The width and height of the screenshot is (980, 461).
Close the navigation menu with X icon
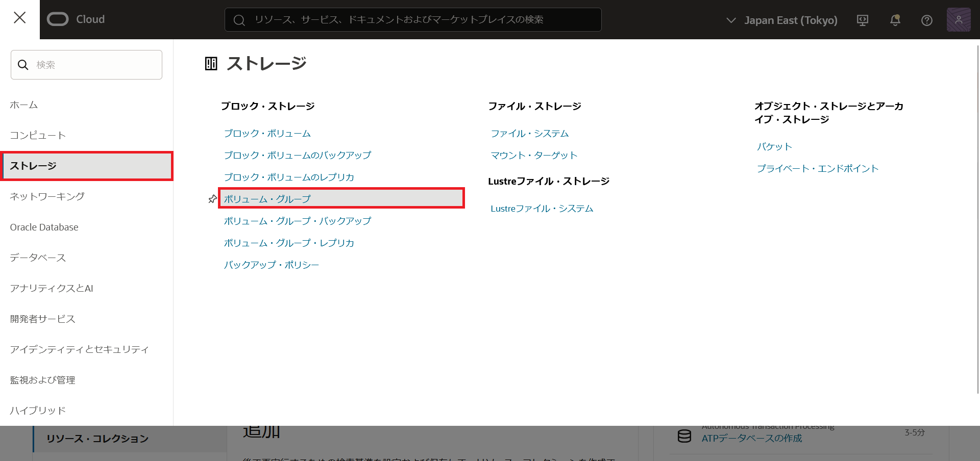tap(19, 18)
